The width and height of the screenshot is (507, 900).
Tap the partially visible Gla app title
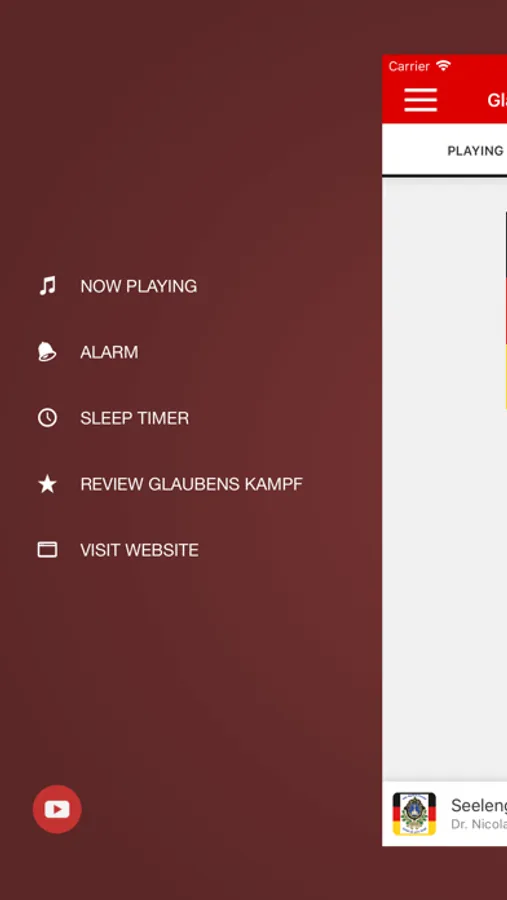(x=497, y=100)
